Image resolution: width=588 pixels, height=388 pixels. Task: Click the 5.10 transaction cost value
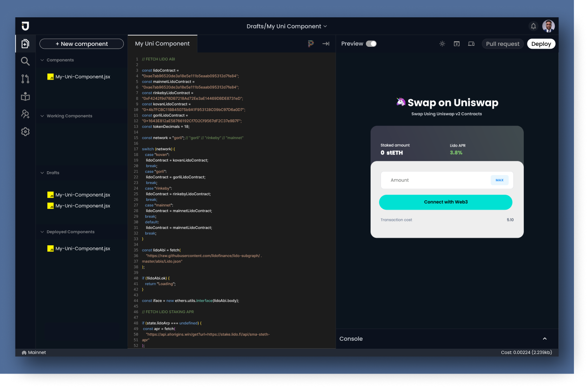[x=510, y=220]
